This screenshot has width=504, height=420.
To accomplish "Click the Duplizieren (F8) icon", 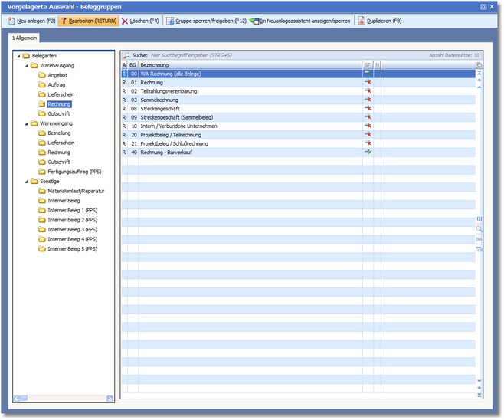I will click(362, 21).
